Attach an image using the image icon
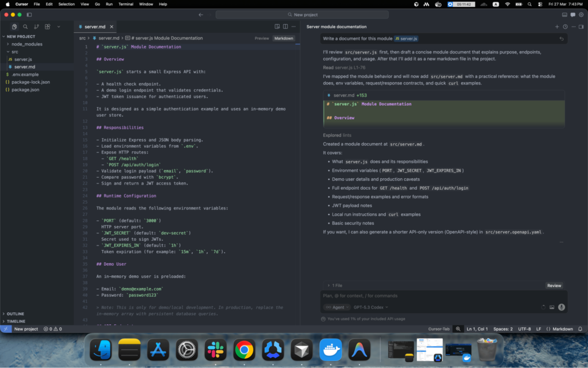Screen dimensions: 588x368 click(552, 306)
